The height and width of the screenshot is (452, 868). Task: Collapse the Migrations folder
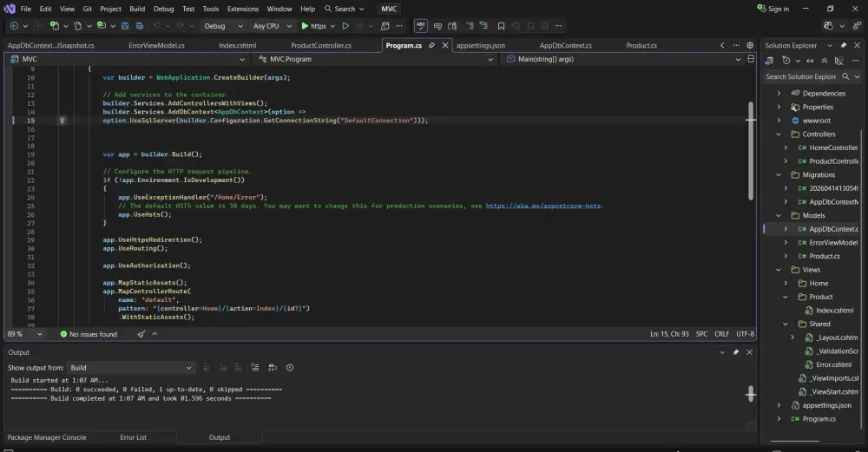[779, 175]
